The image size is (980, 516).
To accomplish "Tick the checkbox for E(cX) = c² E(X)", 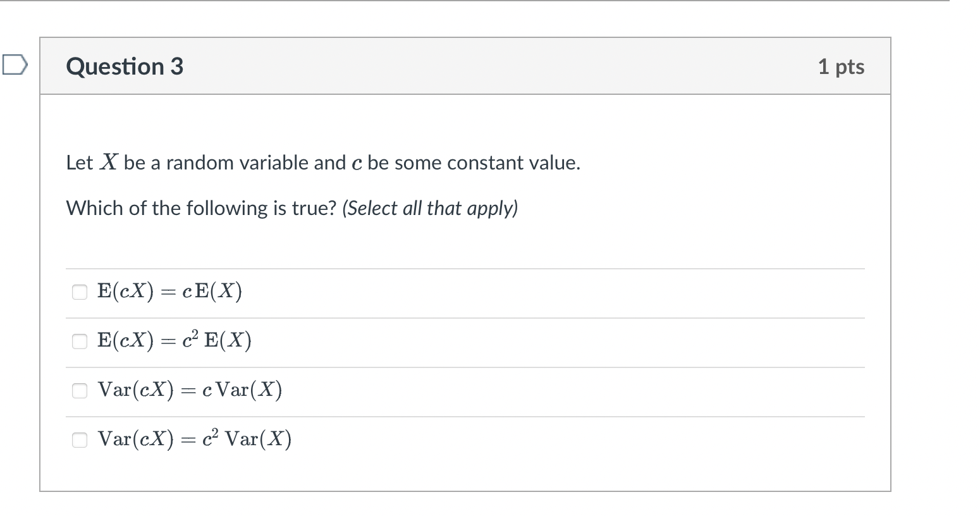I will click(79, 341).
